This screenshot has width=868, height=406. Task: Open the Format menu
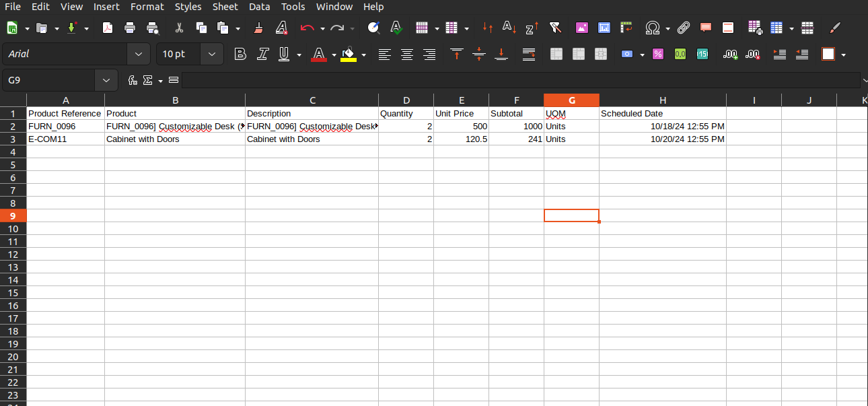tap(147, 7)
